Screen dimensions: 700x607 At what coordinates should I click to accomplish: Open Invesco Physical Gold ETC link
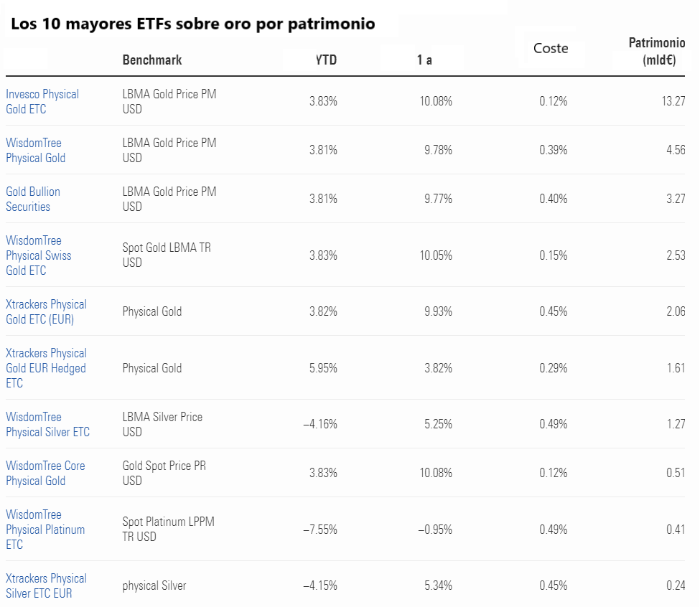pyautogui.click(x=42, y=102)
